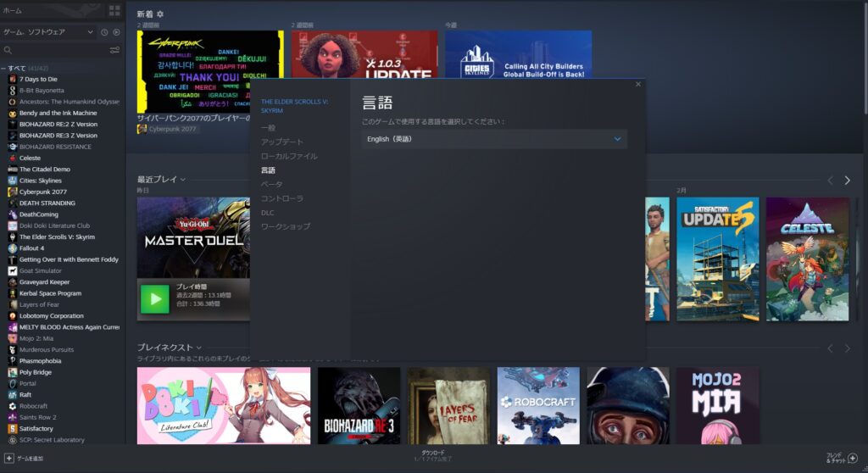The image size is (868, 473).
Task: Open ローカルファイル tab in properties
Action: tap(289, 156)
